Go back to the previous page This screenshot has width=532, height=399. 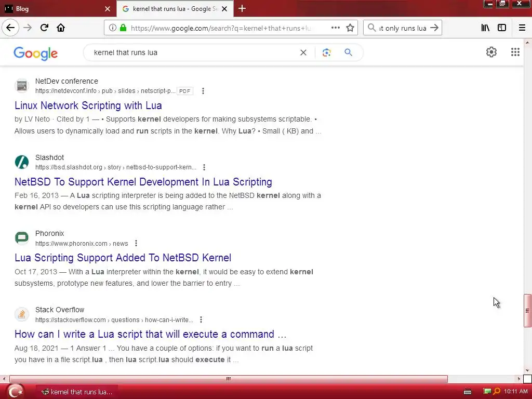10,28
